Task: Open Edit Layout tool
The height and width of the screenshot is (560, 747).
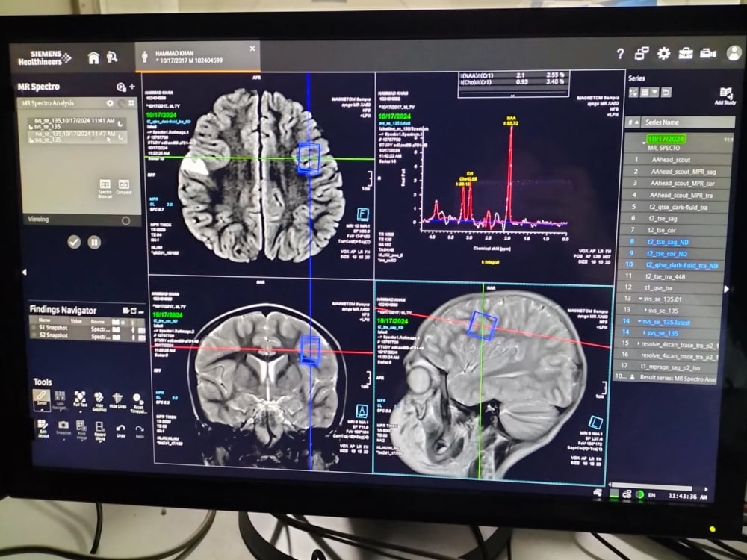Action: 43,428
